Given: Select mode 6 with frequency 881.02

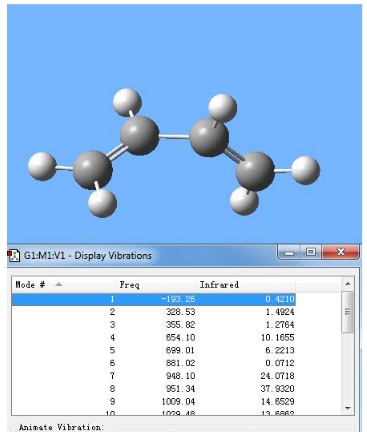Looking at the screenshot, I should coord(154,363).
